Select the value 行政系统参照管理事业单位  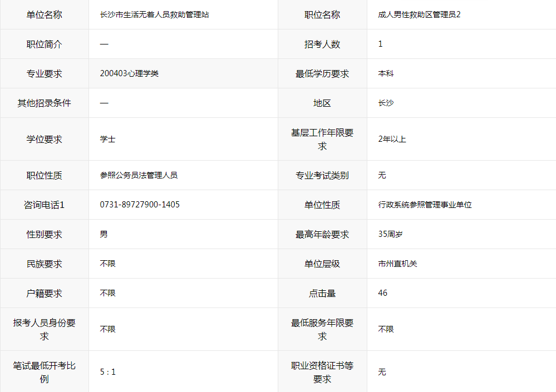pos(425,204)
